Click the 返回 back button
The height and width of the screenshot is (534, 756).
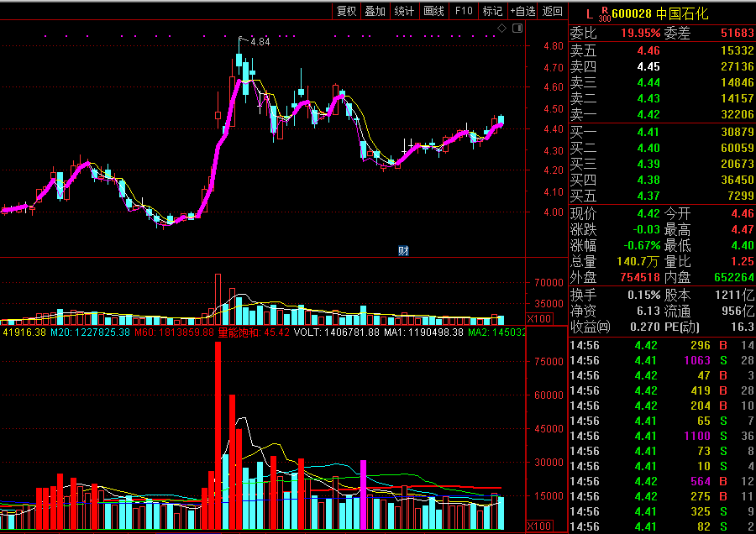(552, 11)
